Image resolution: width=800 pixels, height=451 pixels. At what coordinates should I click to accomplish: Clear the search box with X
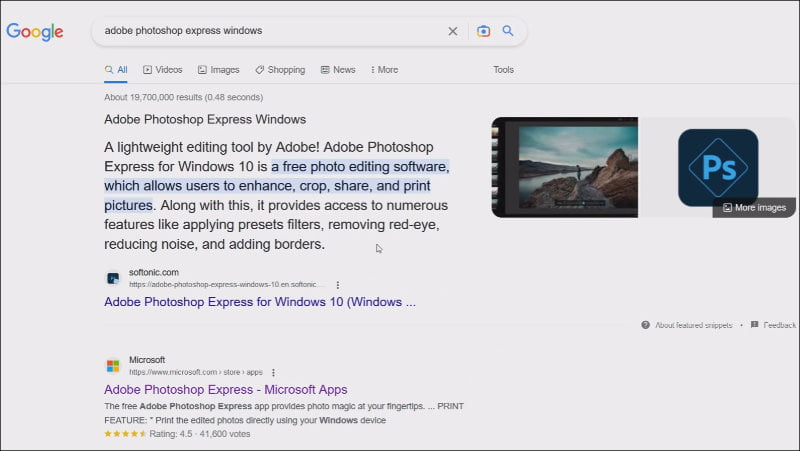click(453, 31)
